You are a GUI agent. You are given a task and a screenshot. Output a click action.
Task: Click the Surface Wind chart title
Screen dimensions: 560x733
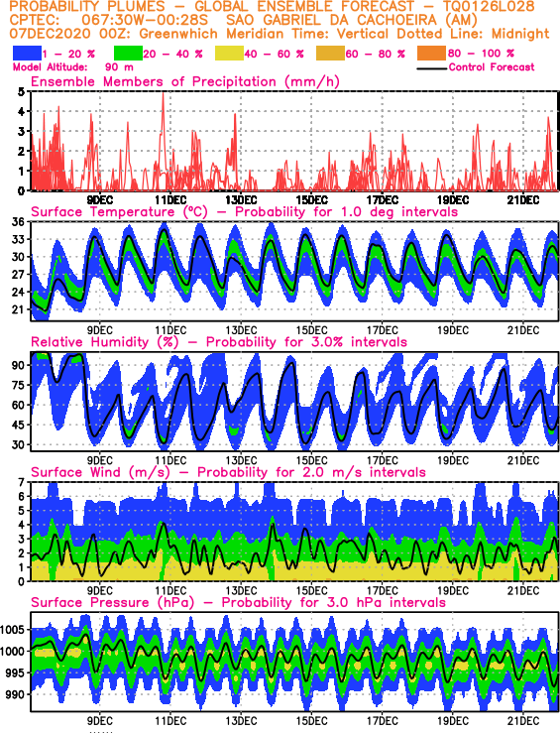[228, 472]
